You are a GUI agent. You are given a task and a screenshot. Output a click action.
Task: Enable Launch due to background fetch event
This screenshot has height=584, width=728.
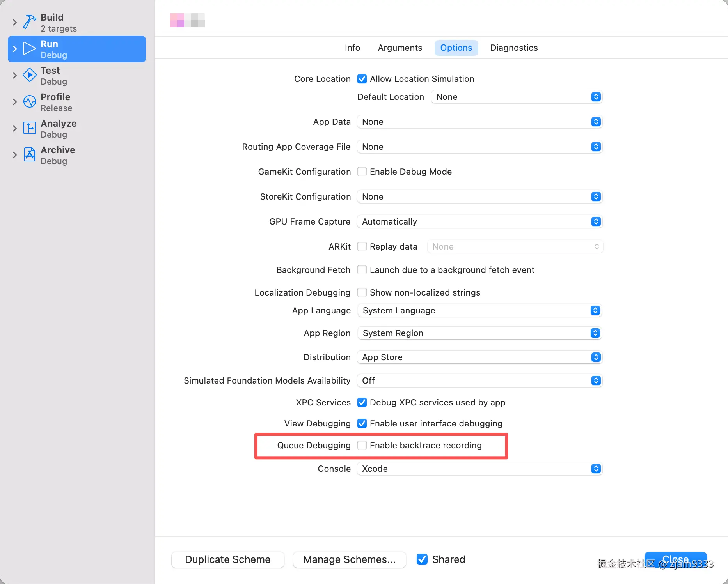pos(362,270)
